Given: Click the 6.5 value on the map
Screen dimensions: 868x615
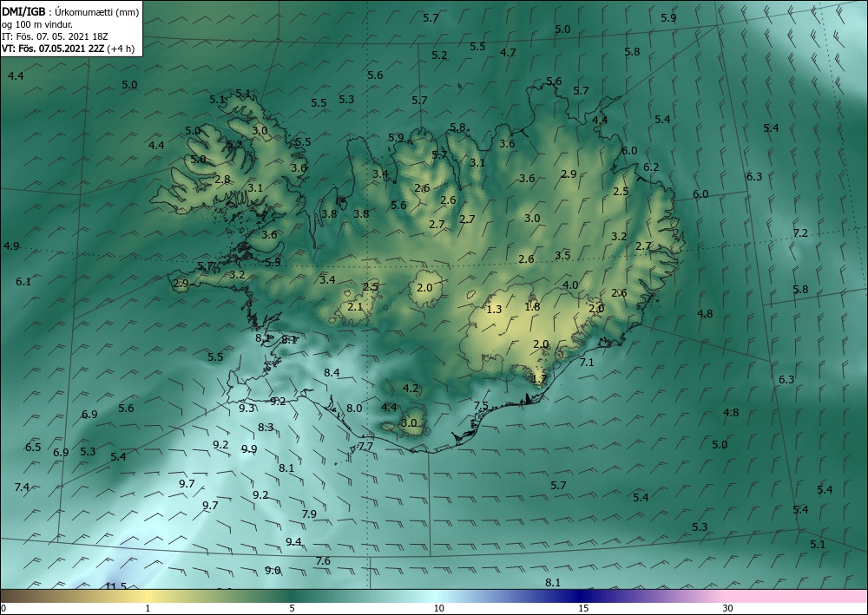Looking at the screenshot, I should 33,447.
